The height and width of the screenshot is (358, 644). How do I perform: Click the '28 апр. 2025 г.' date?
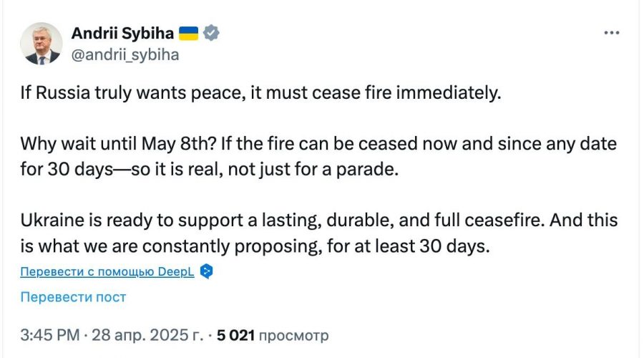pyautogui.click(x=147, y=334)
